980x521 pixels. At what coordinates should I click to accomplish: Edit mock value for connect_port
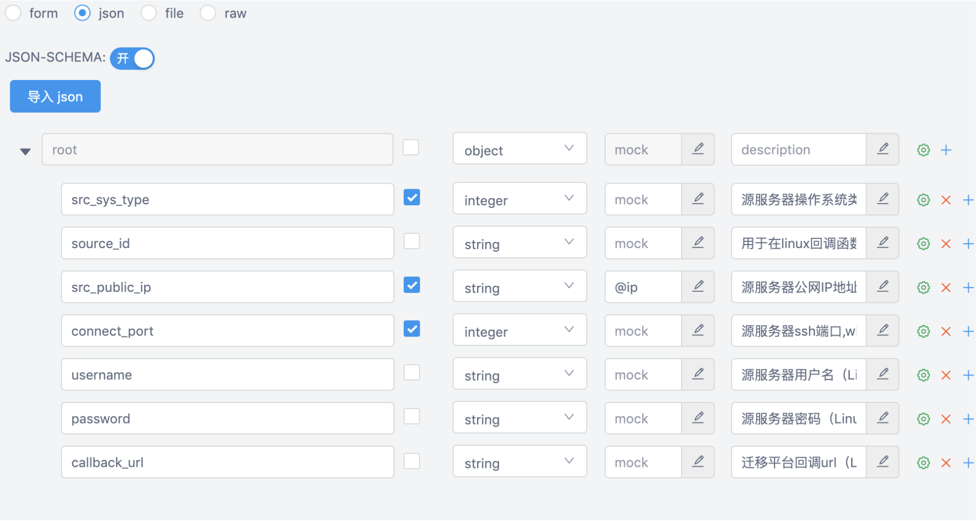coord(698,331)
